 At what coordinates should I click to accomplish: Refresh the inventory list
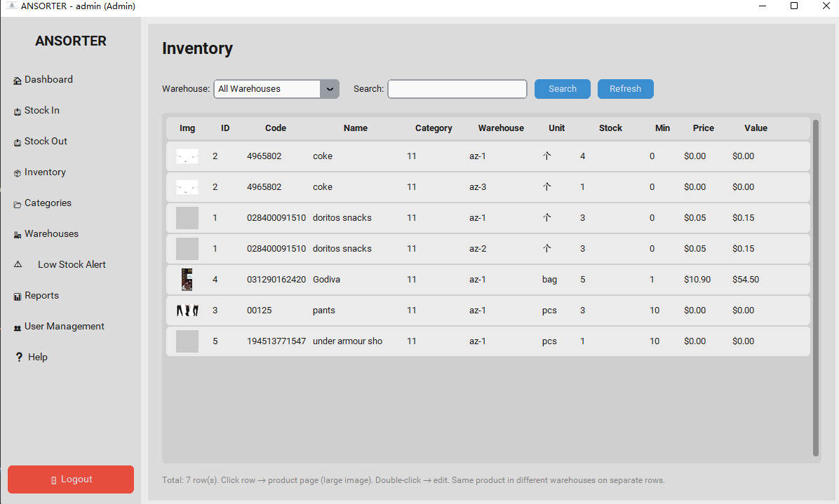626,89
